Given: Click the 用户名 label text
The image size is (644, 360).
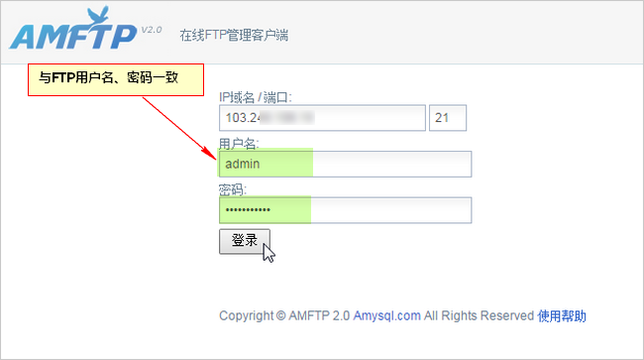Looking at the screenshot, I should (x=239, y=144).
